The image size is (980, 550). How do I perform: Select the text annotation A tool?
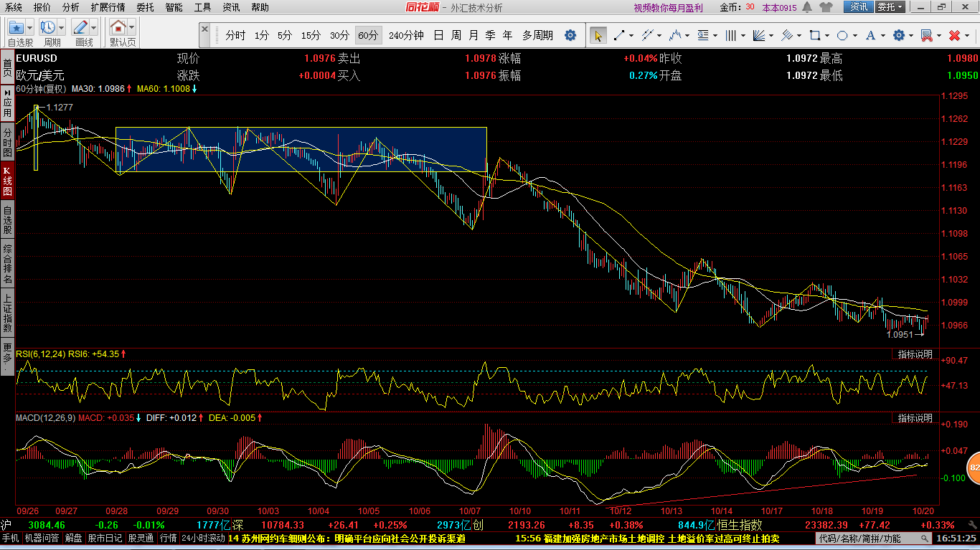pyautogui.click(x=871, y=35)
